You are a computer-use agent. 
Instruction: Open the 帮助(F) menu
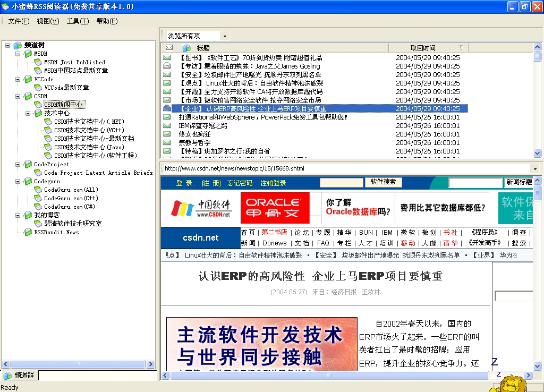[107, 21]
